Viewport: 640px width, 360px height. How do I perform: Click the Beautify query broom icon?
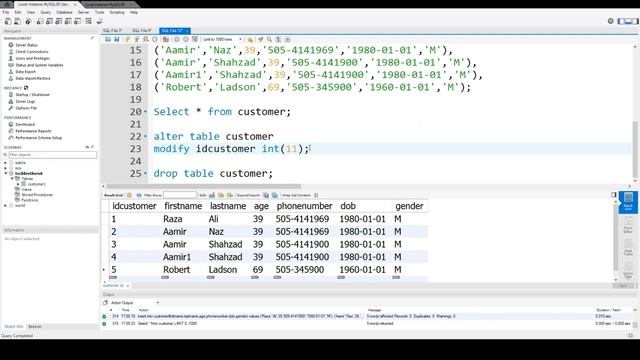[260, 40]
